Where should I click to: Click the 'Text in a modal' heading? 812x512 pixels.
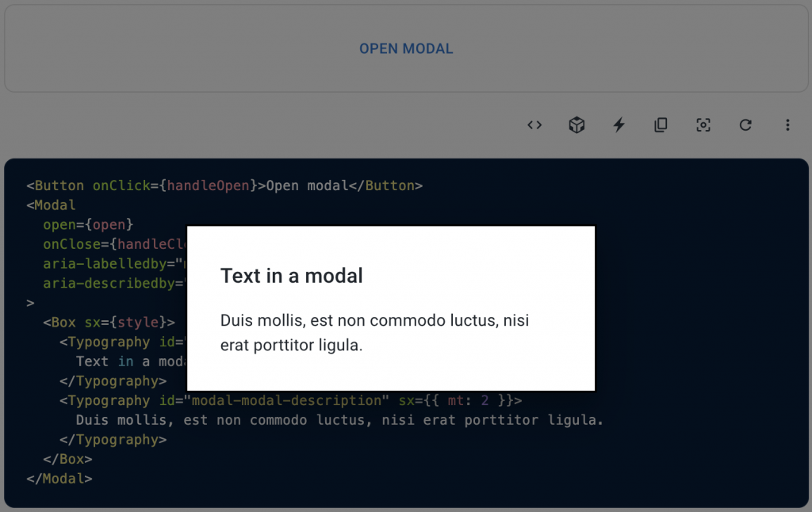(x=292, y=276)
